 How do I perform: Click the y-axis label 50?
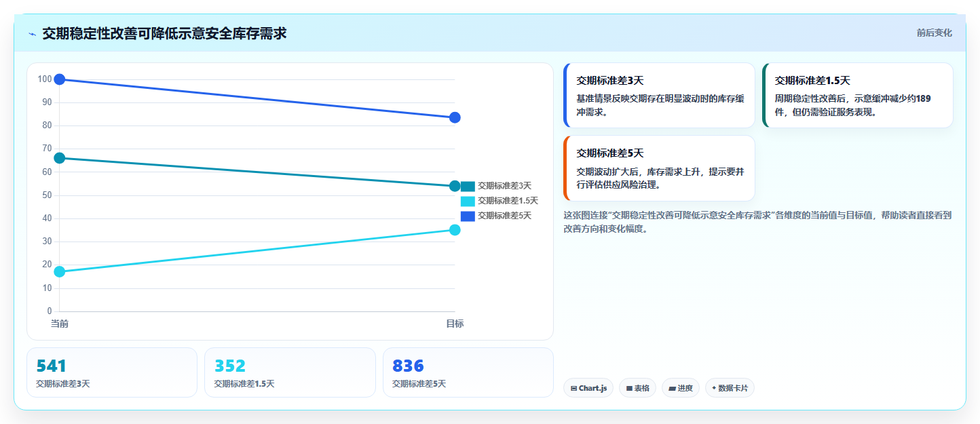[47, 195]
